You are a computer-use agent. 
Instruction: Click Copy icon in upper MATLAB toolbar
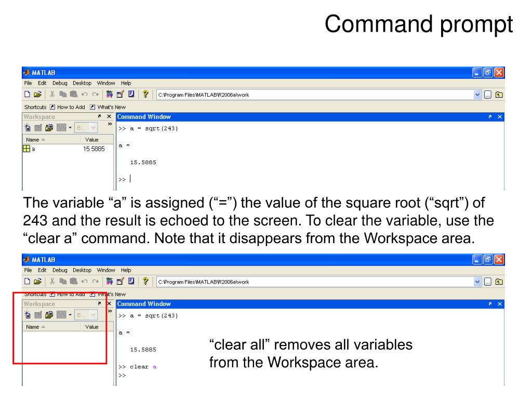pyautogui.click(x=63, y=95)
